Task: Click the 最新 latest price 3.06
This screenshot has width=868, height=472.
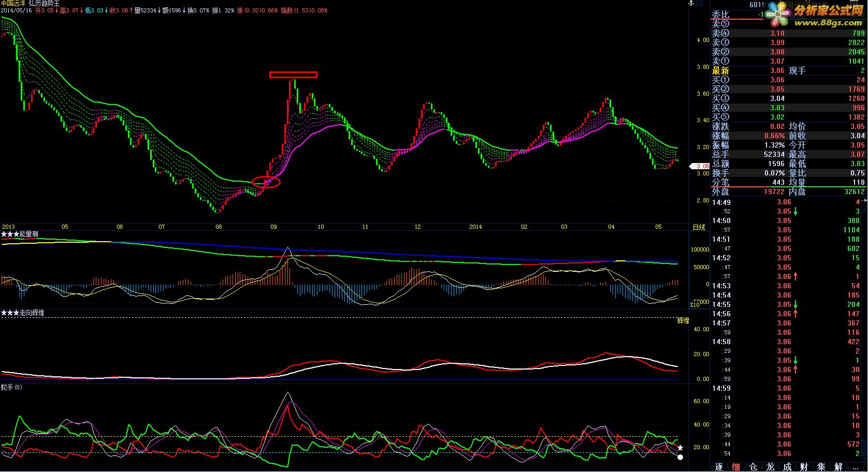Action: [x=777, y=70]
